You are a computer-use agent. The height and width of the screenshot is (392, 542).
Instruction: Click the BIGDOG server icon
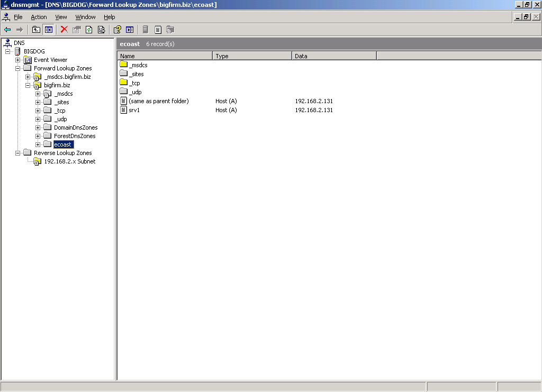[17, 51]
